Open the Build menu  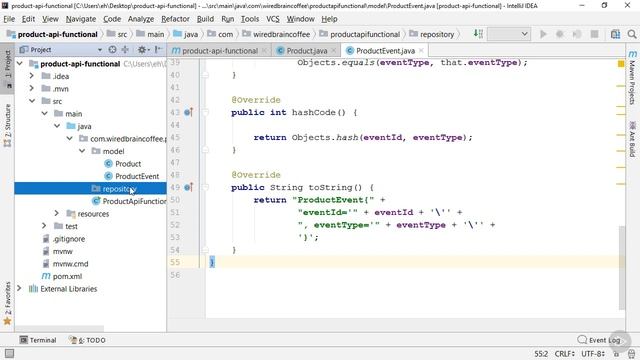[205, 19]
